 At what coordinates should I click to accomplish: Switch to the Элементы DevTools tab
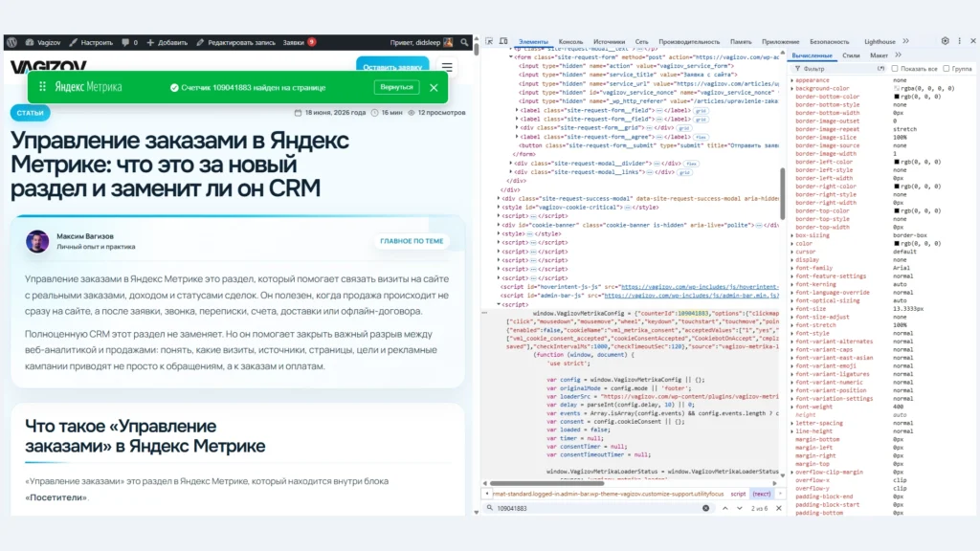(533, 42)
